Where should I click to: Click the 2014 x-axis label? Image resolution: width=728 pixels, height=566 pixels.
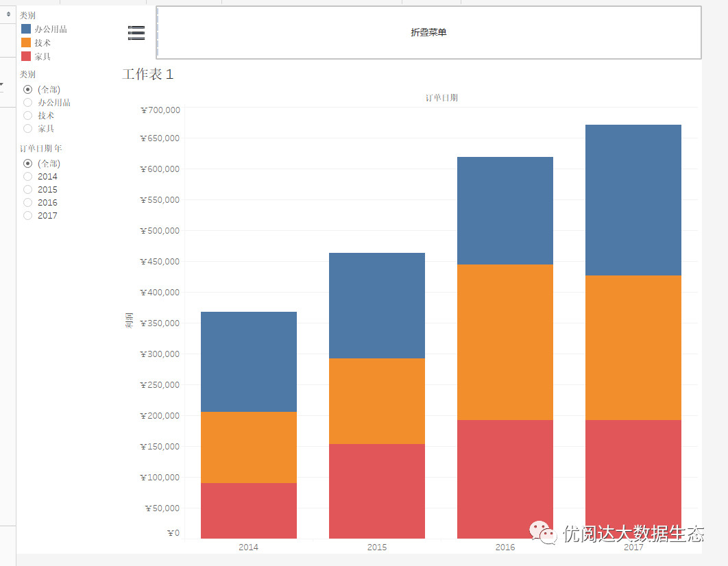pos(248,547)
